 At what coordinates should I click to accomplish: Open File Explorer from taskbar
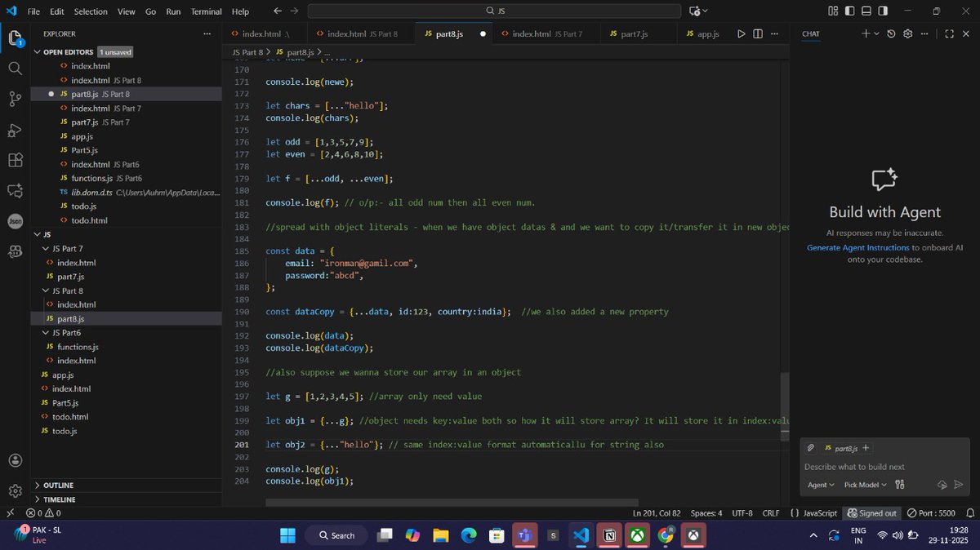point(441,535)
